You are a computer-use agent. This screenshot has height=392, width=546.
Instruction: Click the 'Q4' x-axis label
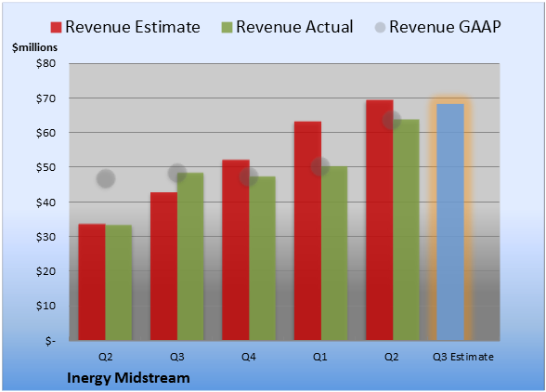coord(249,357)
